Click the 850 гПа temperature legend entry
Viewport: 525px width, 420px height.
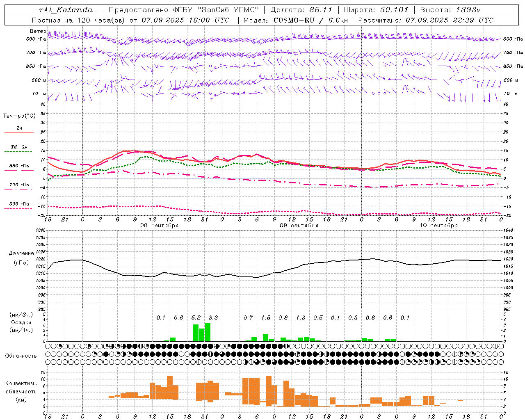point(19,166)
